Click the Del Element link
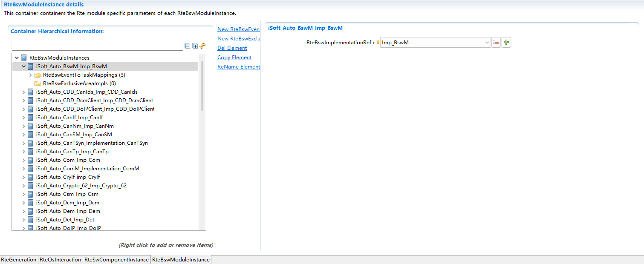Screen dimensions: 644x264 coord(232,48)
